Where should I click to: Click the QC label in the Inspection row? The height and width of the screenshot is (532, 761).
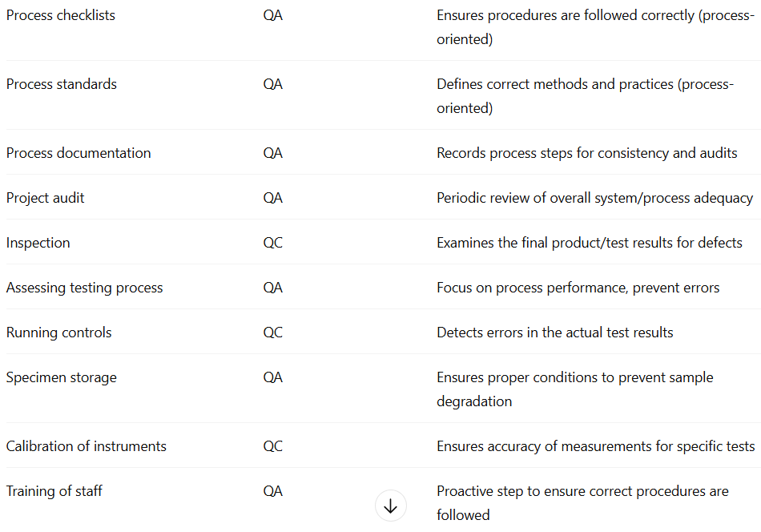273,243
